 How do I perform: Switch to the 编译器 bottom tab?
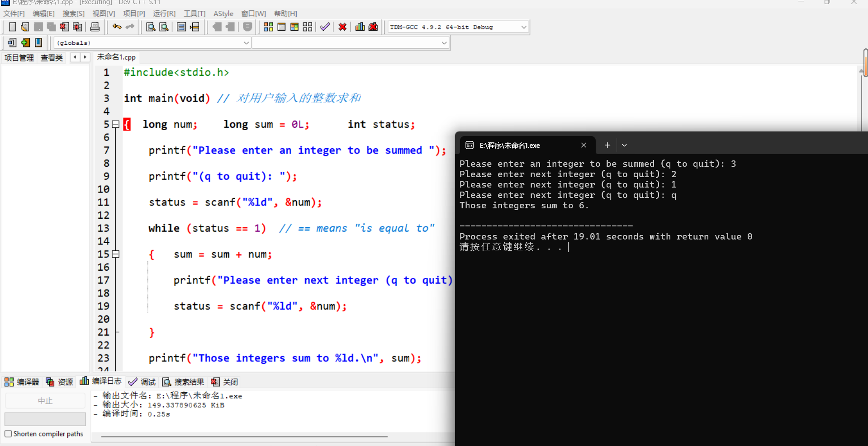pos(22,382)
